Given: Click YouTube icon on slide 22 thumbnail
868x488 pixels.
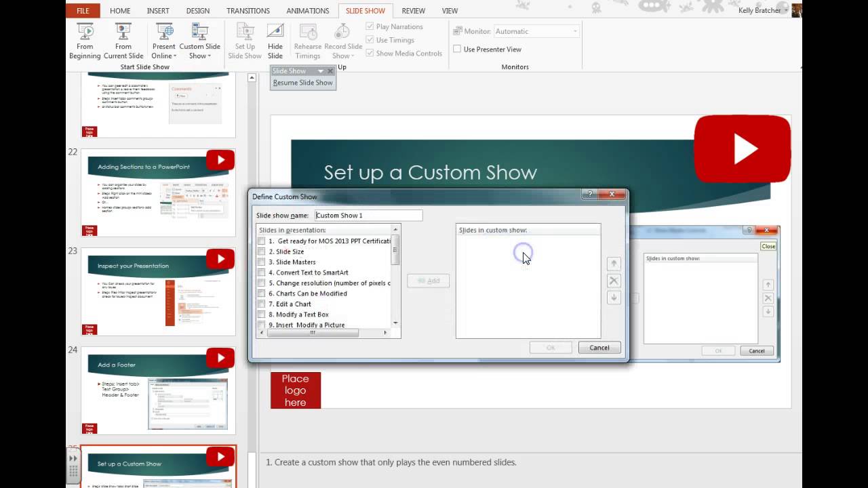Looking at the screenshot, I should [x=220, y=160].
